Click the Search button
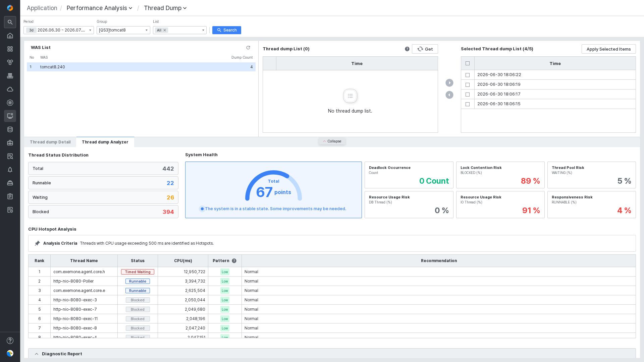This screenshot has height=362, width=644. click(x=227, y=30)
